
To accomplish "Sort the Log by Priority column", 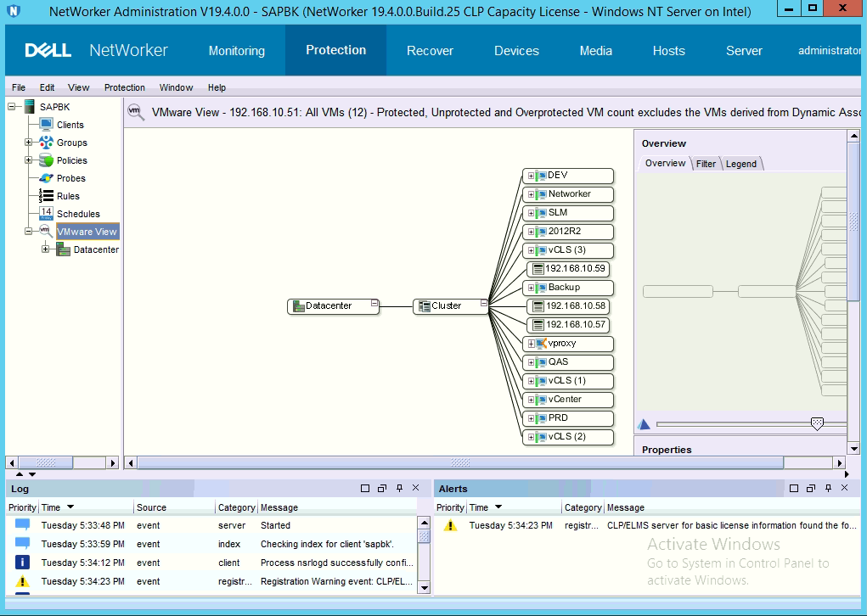I will pos(22,507).
